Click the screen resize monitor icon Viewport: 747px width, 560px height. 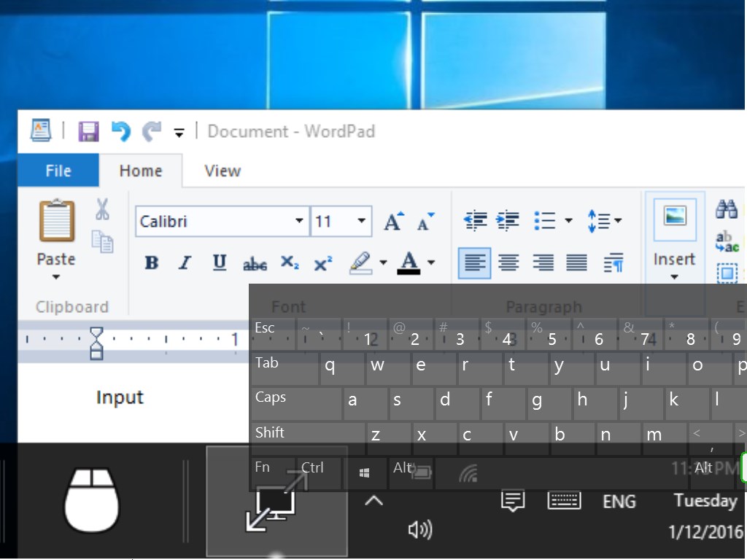point(276,501)
